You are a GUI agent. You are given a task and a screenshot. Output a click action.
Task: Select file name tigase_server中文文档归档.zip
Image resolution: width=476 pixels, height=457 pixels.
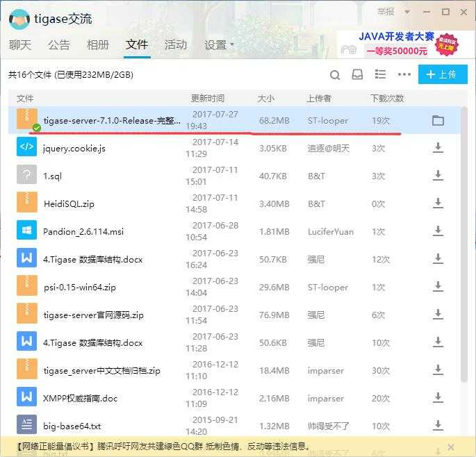pyautogui.click(x=101, y=370)
